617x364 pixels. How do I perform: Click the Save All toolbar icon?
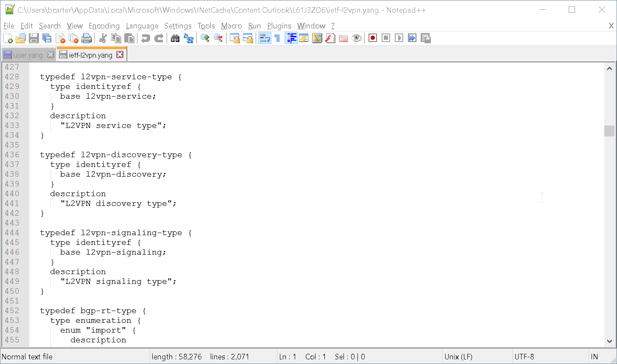click(x=47, y=38)
